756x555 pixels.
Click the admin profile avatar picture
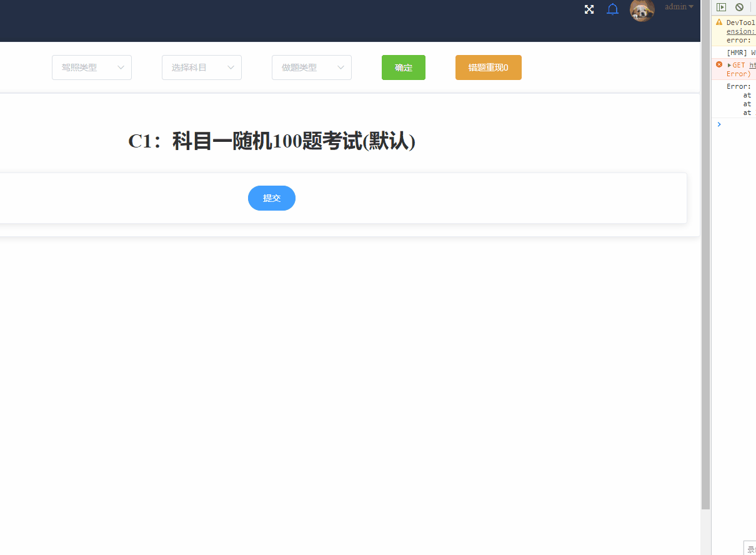click(x=642, y=11)
